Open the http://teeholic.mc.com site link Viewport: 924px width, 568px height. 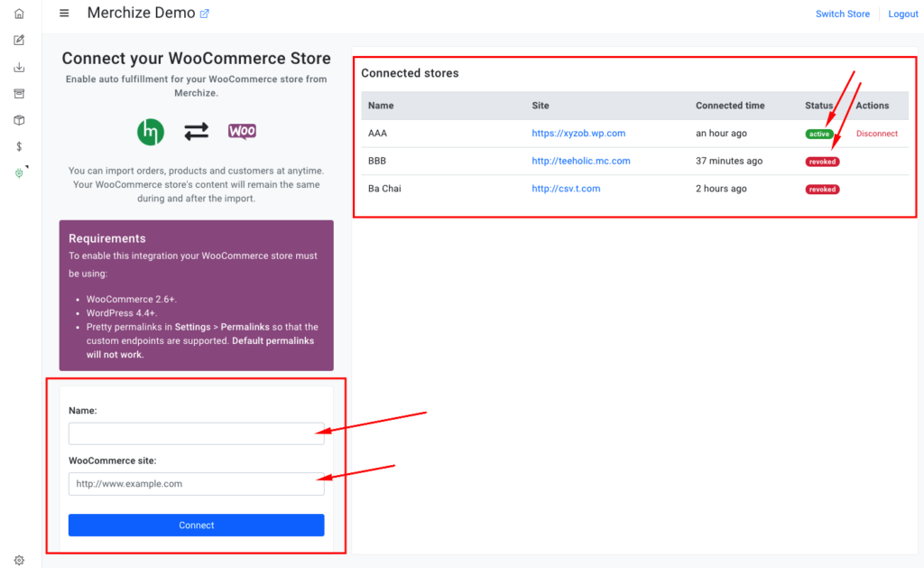pos(580,161)
